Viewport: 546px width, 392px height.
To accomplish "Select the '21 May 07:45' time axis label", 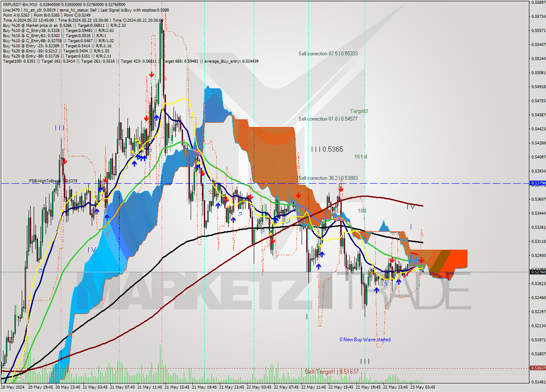I will click(123, 387).
